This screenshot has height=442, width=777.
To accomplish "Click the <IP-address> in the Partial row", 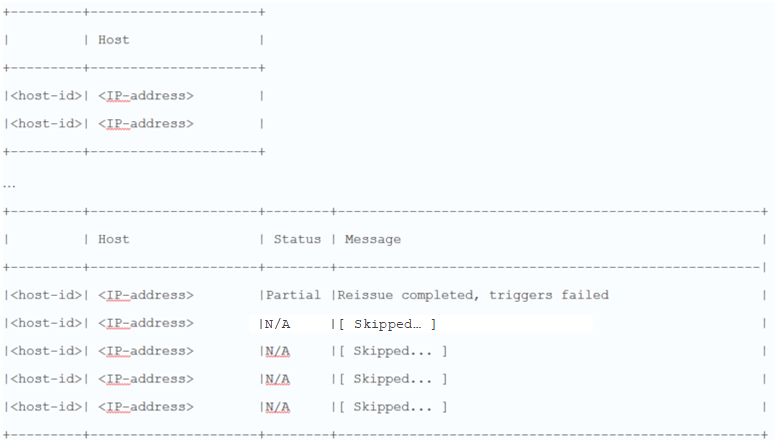I will click(x=145, y=295).
